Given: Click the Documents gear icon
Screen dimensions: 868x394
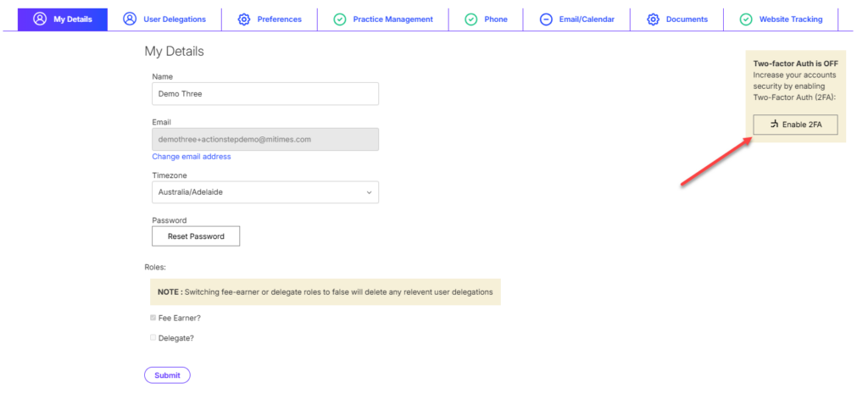Looking at the screenshot, I should pyautogui.click(x=653, y=19).
